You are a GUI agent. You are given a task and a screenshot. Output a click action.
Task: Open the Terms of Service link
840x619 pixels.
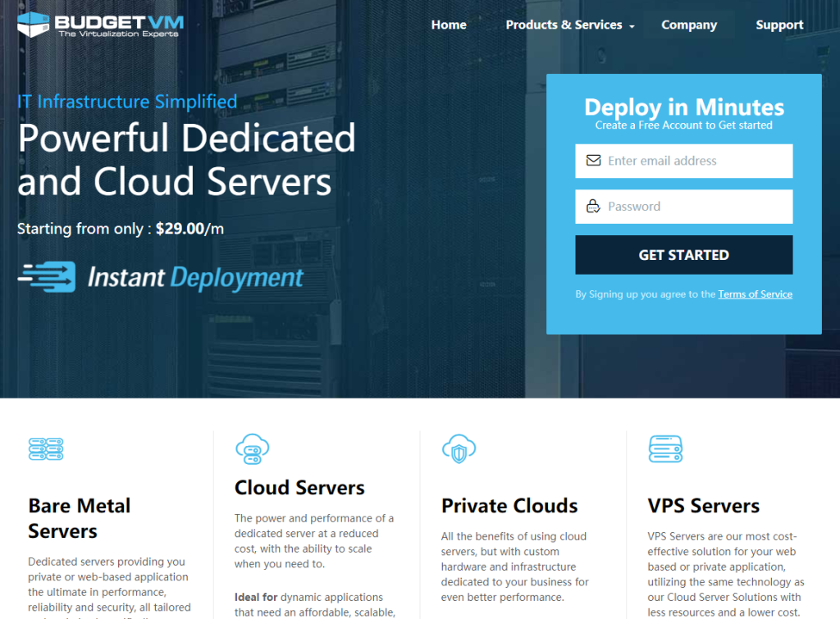pyautogui.click(x=756, y=294)
